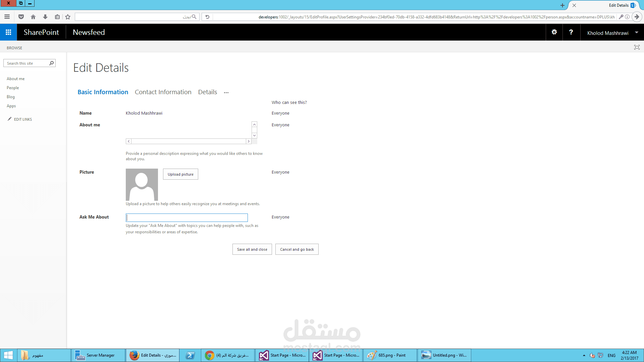Open the SharePoint app launcher grid
The image size is (644, 362).
(8, 32)
